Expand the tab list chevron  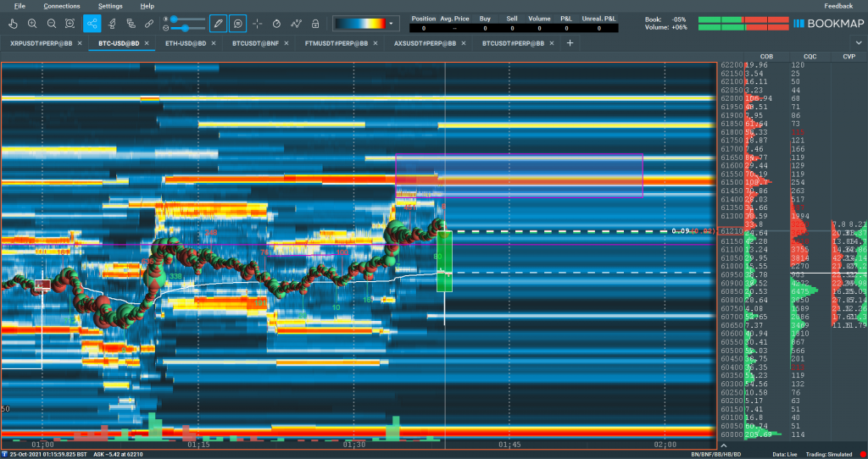(860, 43)
